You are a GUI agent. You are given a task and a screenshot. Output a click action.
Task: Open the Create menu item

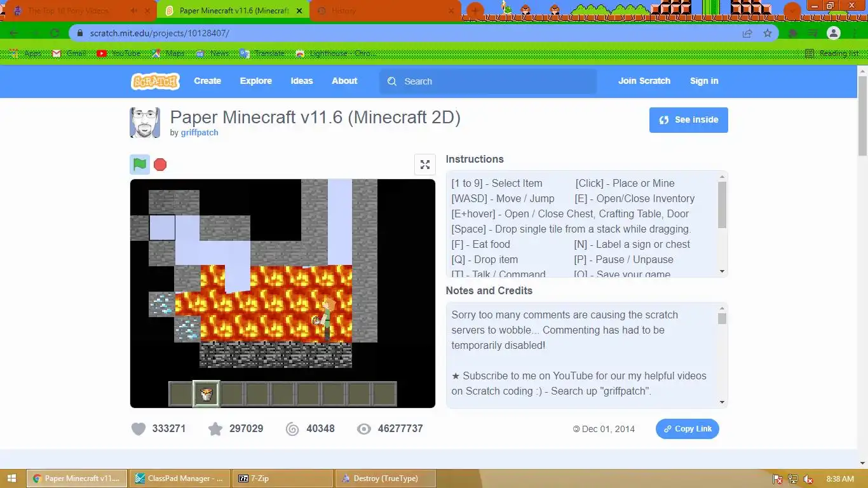(x=207, y=81)
